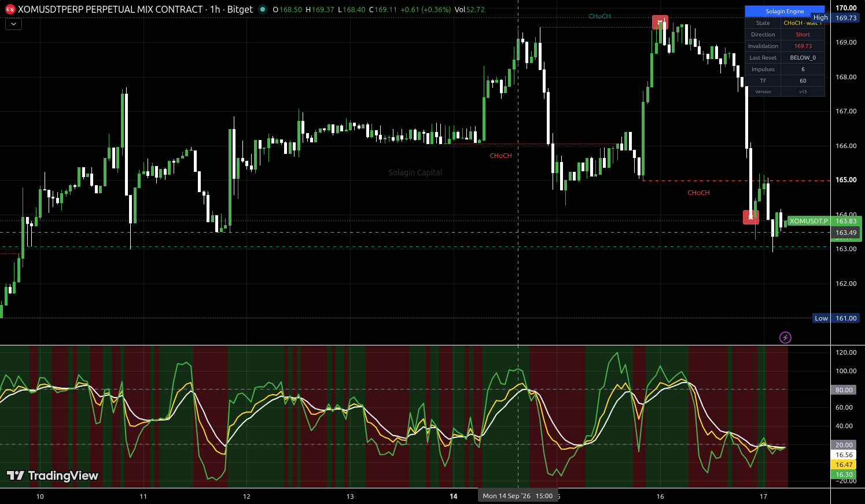Screen dimensions: 865x504
Task: Select the red CHoCH label below the 165.00 dashed line
Action: click(x=698, y=193)
